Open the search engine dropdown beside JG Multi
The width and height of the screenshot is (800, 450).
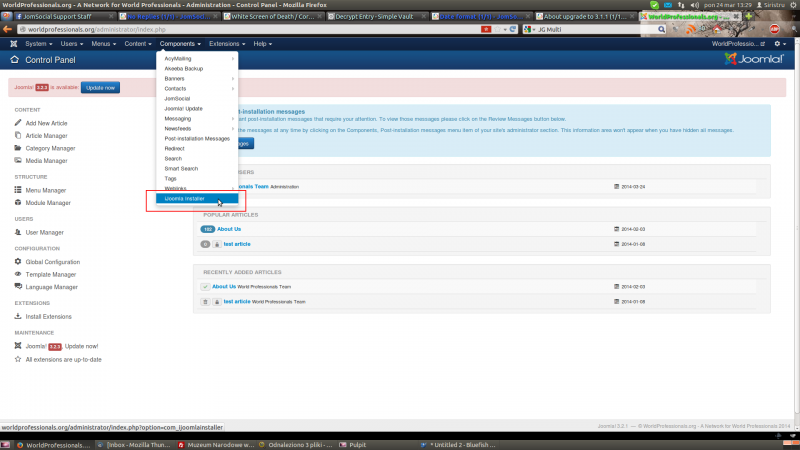click(530, 30)
